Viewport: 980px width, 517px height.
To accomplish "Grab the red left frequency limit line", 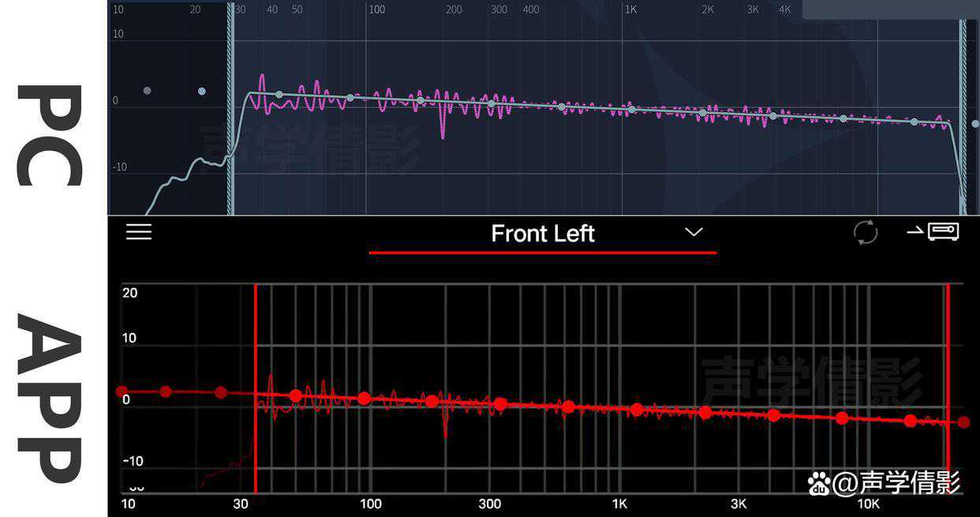I will coord(256,387).
